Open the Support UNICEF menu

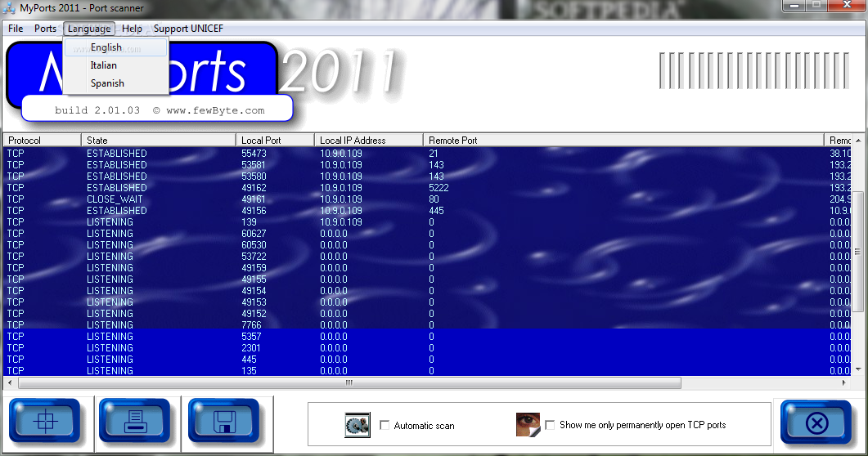point(188,28)
